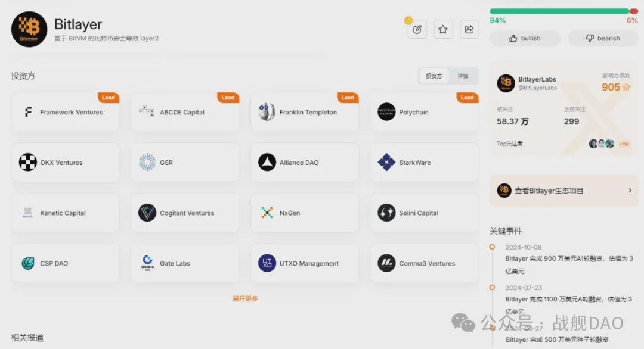
Task: Click the ABCDE Capital logo icon
Action: [x=147, y=111]
